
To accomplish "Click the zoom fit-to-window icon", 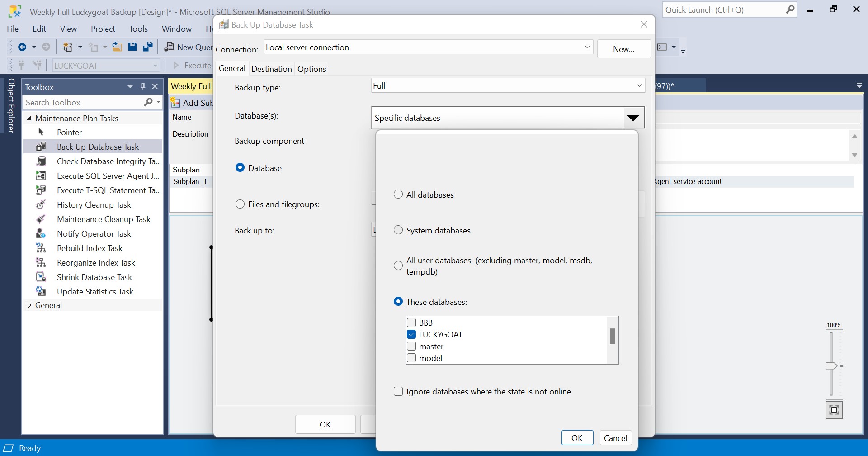I will (x=834, y=410).
